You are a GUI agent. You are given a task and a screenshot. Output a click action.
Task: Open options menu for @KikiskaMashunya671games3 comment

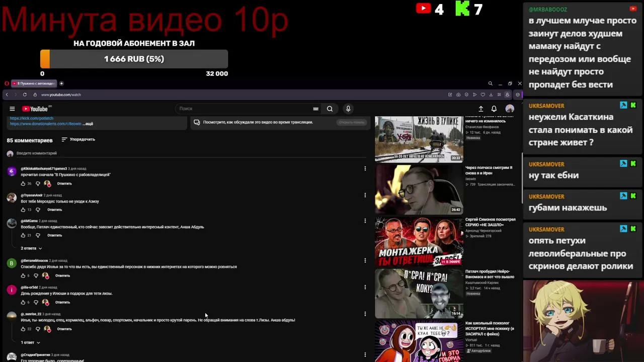point(365,168)
